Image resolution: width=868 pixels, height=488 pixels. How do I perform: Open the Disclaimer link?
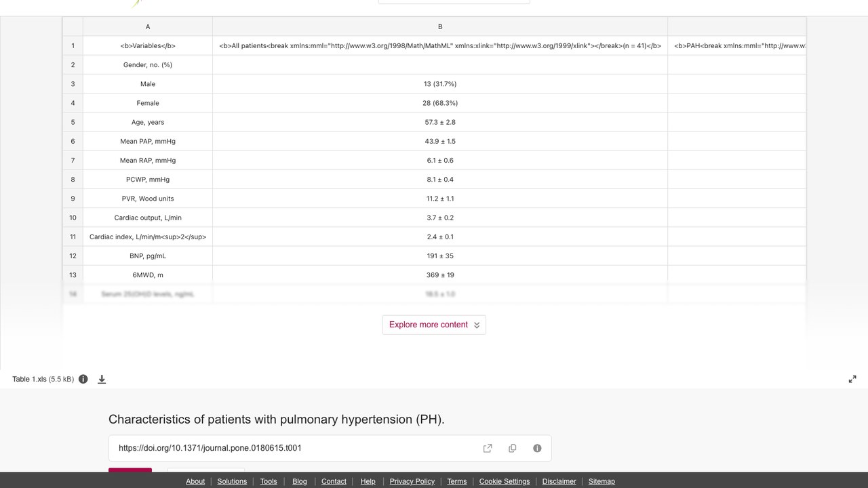click(x=559, y=481)
